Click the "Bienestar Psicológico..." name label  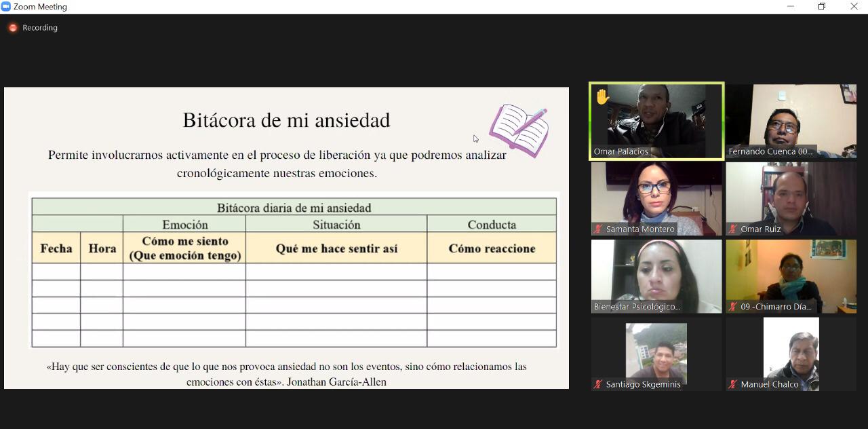coord(637,307)
